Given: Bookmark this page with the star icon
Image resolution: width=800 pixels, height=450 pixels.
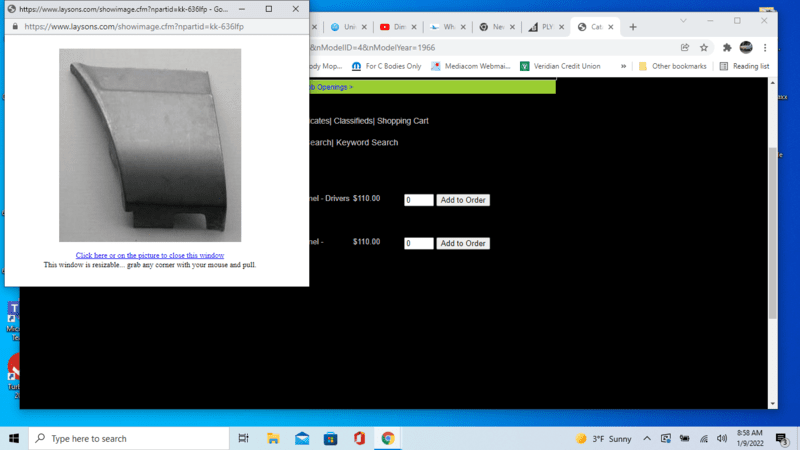Looking at the screenshot, I should pos(704,47).
